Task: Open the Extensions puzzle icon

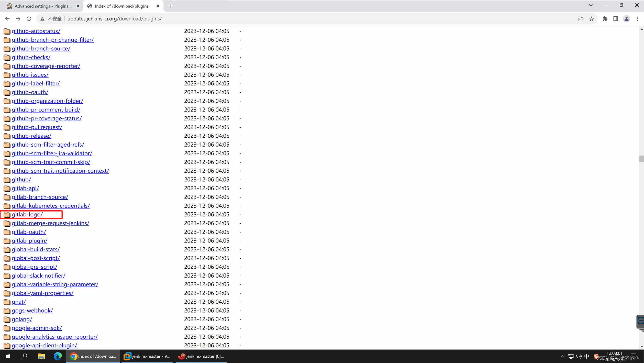Action: [605, 19]
